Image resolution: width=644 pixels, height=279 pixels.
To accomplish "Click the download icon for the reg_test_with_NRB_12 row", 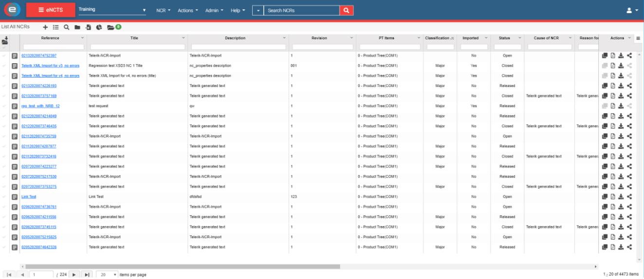I will (621, 106).
